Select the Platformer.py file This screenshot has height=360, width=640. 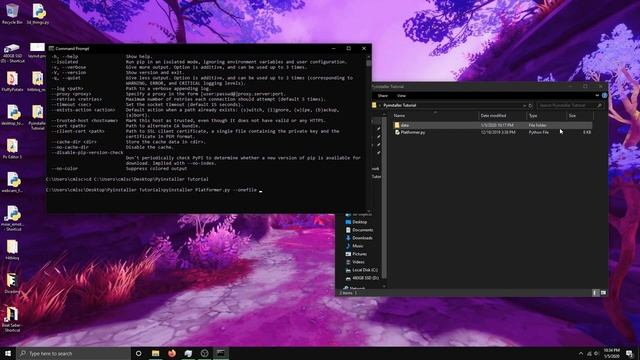(x=409, y=133)
